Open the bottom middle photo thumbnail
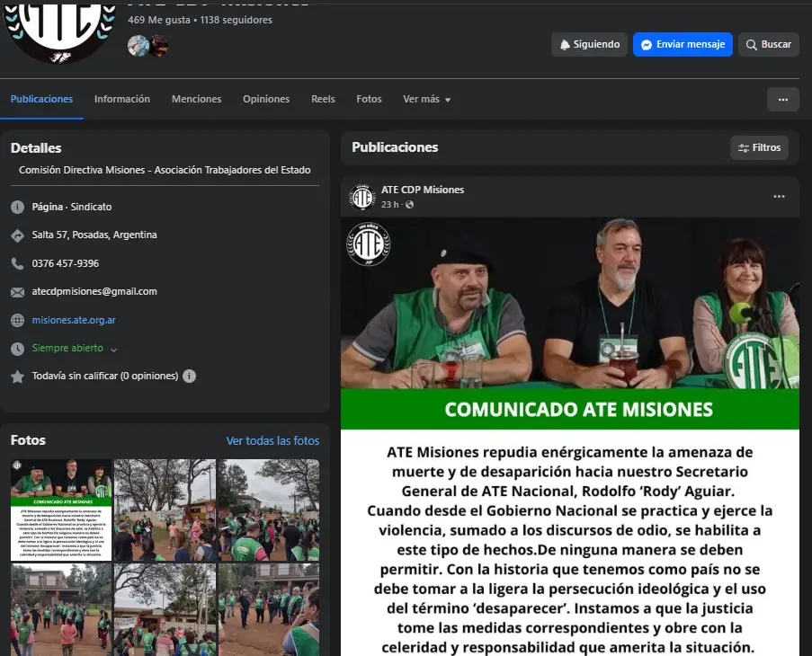 pyautogui.click(x=165, y=610)
